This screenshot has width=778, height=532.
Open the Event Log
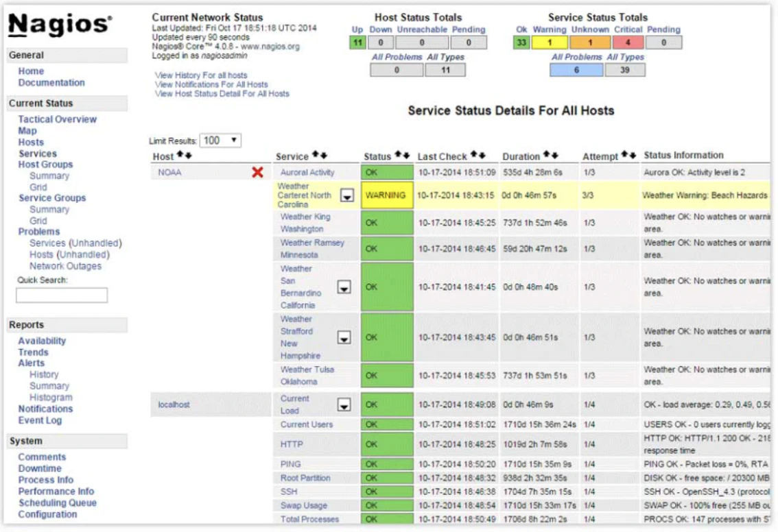coord(40,420)
